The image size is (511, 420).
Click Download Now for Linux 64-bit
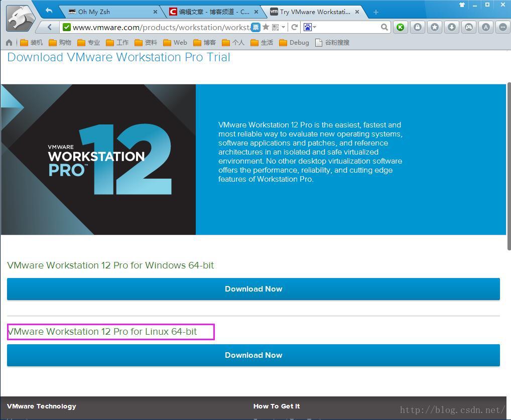coord(253,355)
